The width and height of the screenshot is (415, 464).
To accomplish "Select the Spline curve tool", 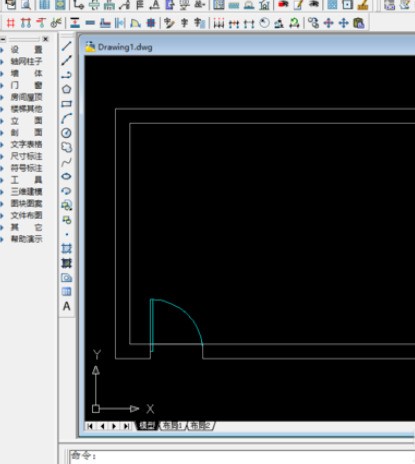I will coord(66,162).
